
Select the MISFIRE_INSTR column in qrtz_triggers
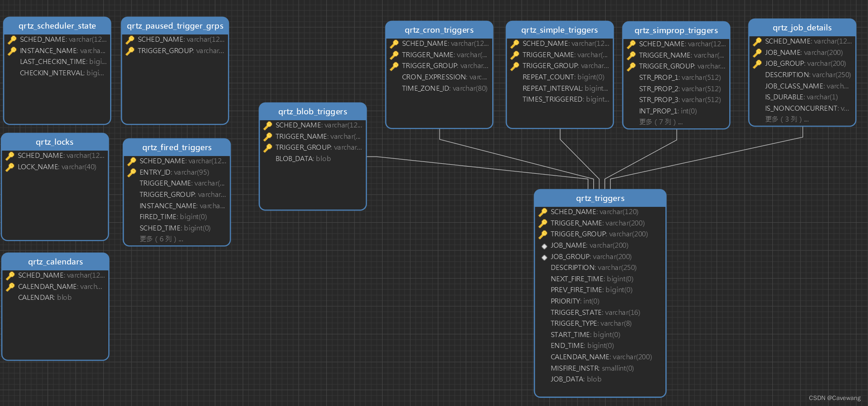pos(592,368)
